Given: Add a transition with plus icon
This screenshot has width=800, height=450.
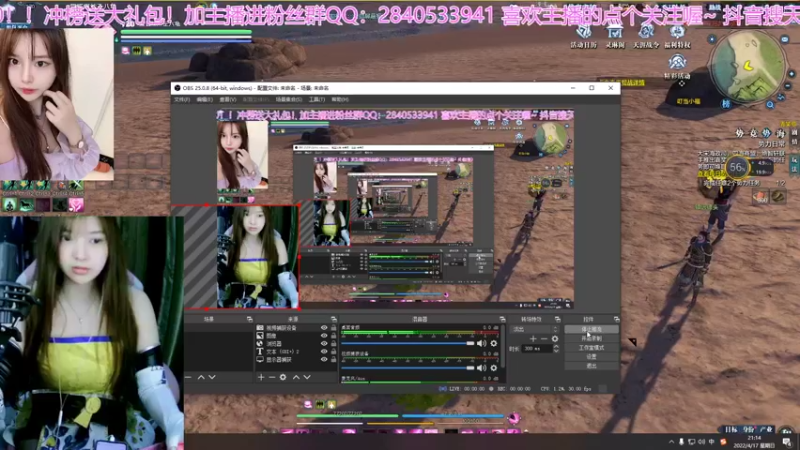Looking at the screenshot, I should (x=533, y=339).
